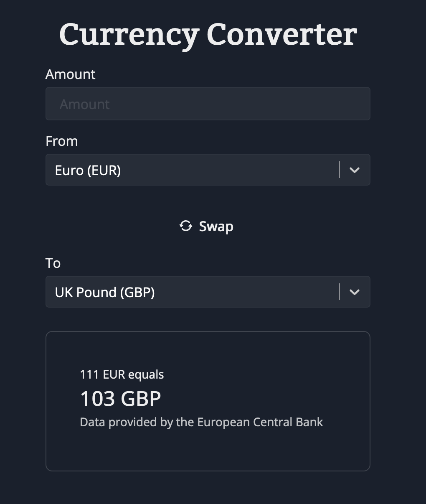This screenshot has height=504, width=426.
Task: Select the Euro (EUR) text value
Action: 88,170
